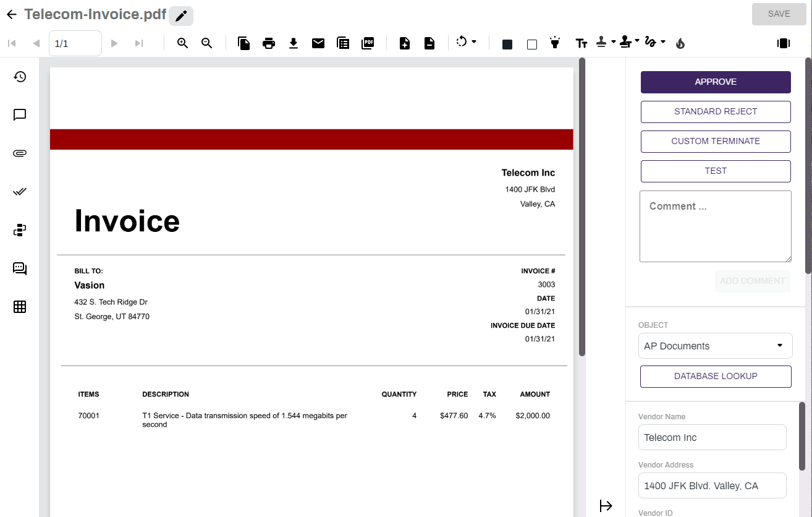
Task: Rename document using the pencil edit icon
Action: click(181, 16)
